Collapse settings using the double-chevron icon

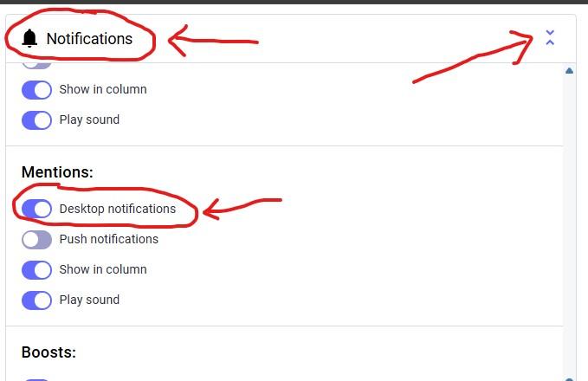coord(550,38)
